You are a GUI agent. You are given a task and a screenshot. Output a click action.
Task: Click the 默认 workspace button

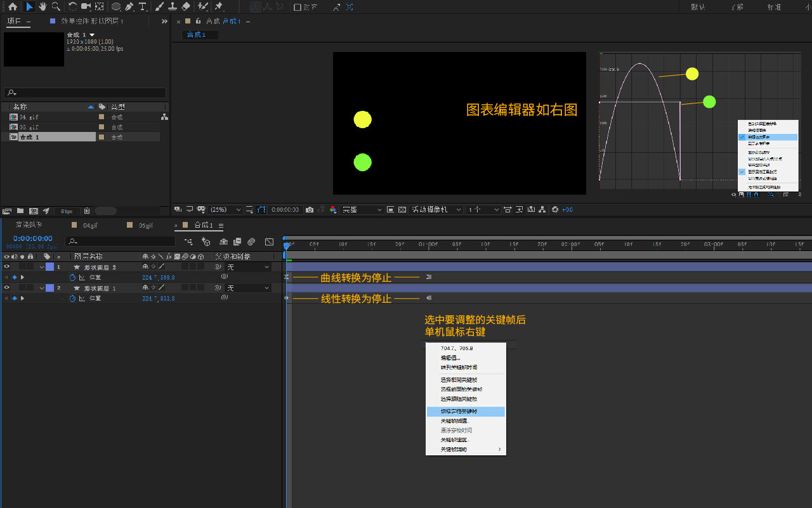(x=698, y=7)
